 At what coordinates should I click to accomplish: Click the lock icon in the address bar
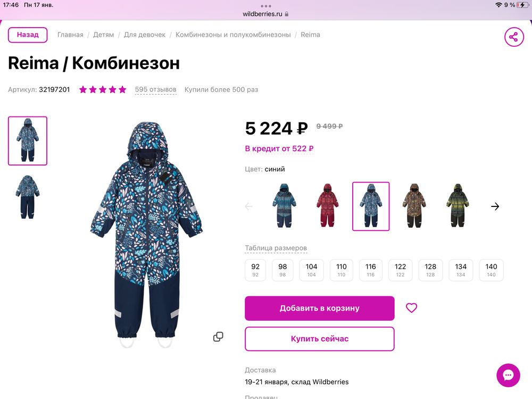[x=286, y=14]
